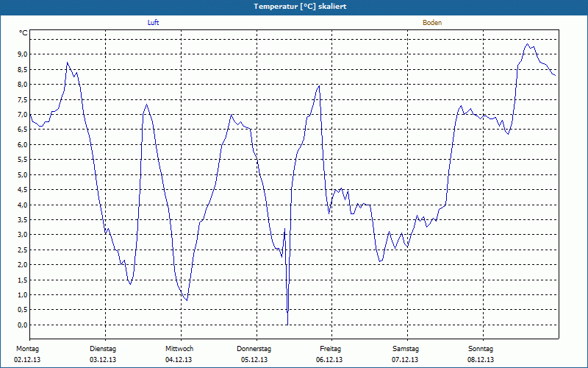This screenshot has height=368, width=588.
Task: Select the 1,0 y-axis value
Action: tap(23, 295)
